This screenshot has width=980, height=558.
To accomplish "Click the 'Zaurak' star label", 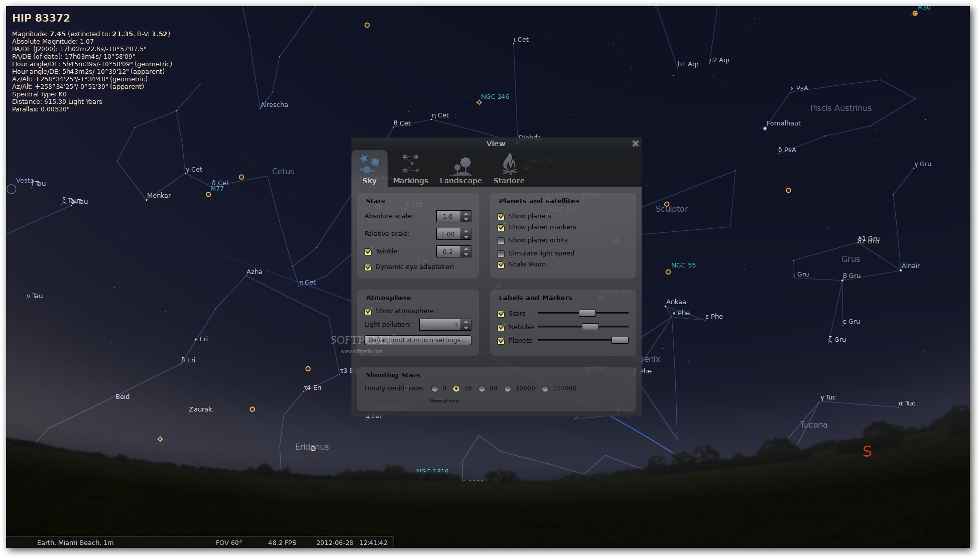I will [200, 409].
